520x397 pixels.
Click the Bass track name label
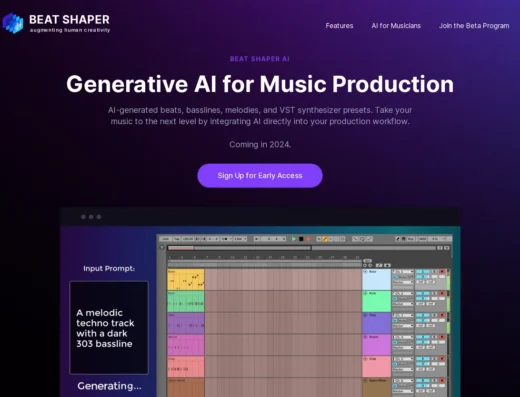click(x=373, y=272)
